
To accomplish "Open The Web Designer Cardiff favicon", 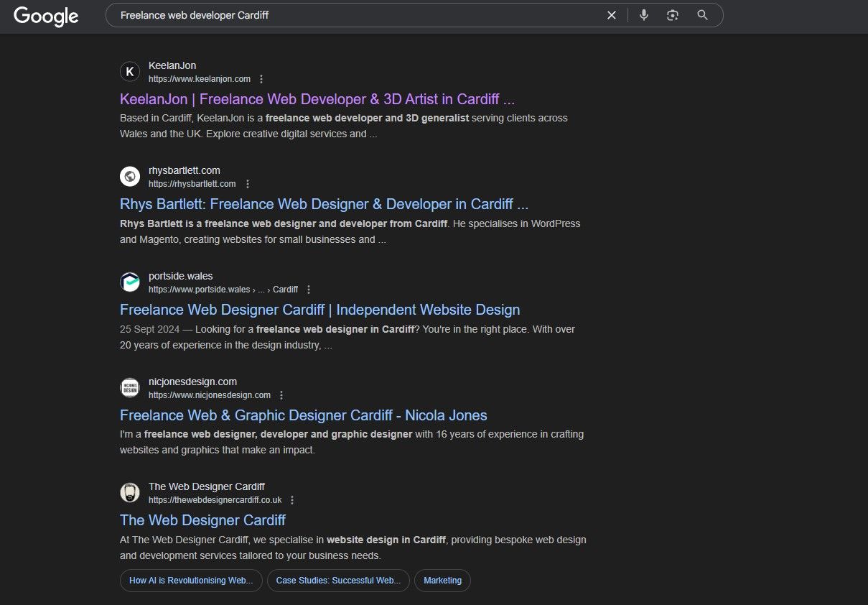I will (x=130, y=493).
